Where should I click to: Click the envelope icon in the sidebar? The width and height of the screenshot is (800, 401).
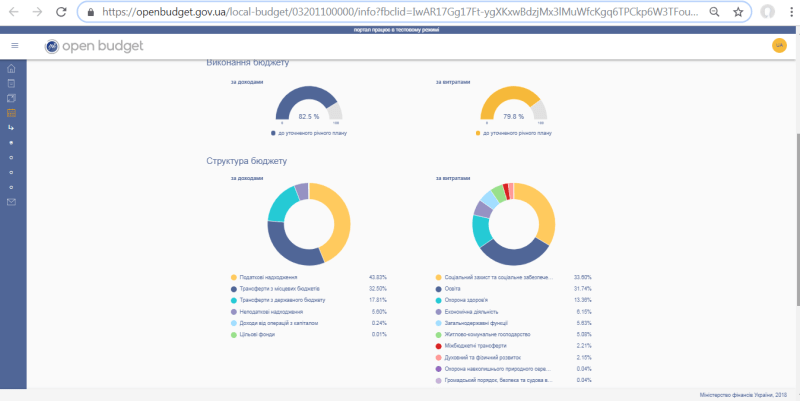(12, 202)
